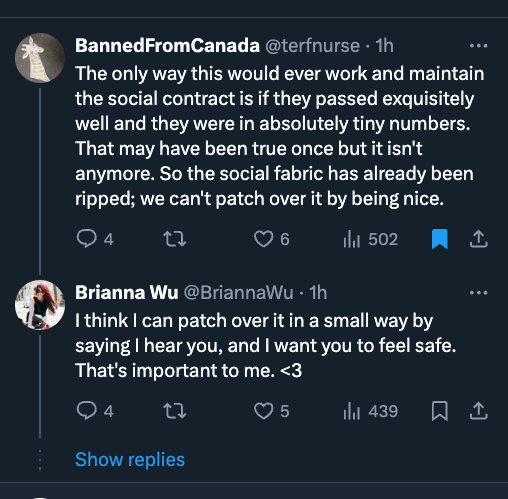Open BannedFromCanada's profile picture
The height and width of the screenshot is (499, 508).
click(x=40, y=58)
